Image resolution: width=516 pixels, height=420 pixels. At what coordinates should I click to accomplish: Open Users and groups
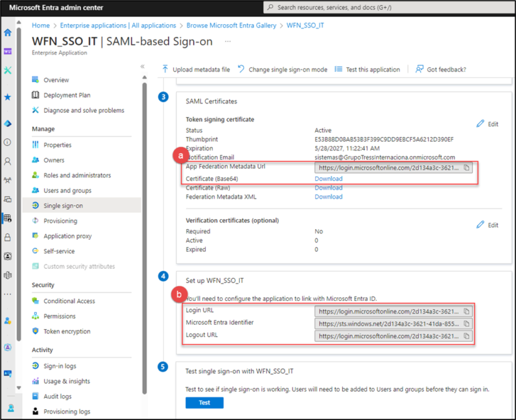coord(67,190)
